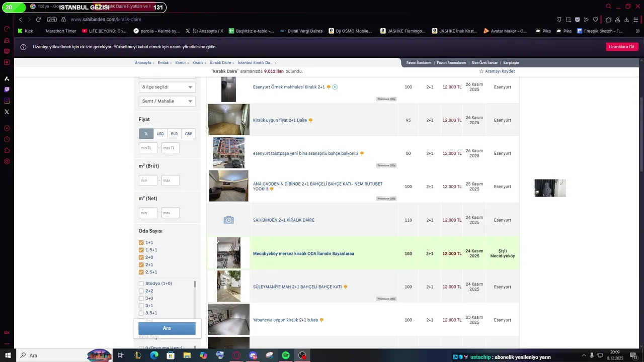The height and width of the screenshot is (362, 644).
Task: Open the GX Control speedometer sidebar icon
Action: click(x=7, y=29)
